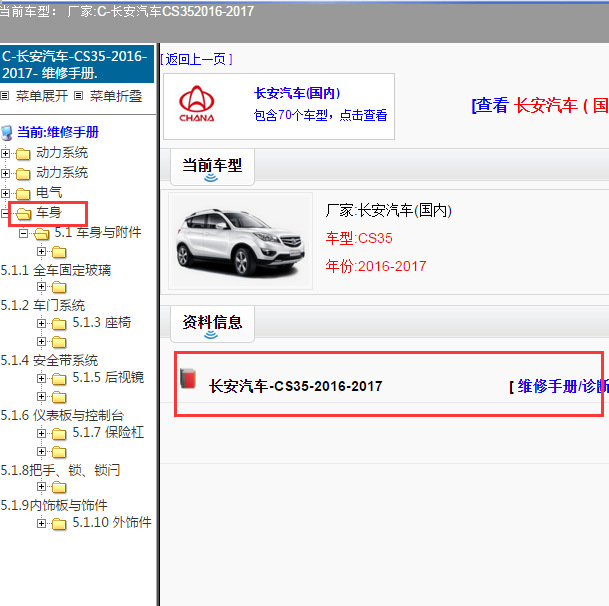Collapse the 5.1 车身与附件 node
609x606 pixels.
click(24, 233)
